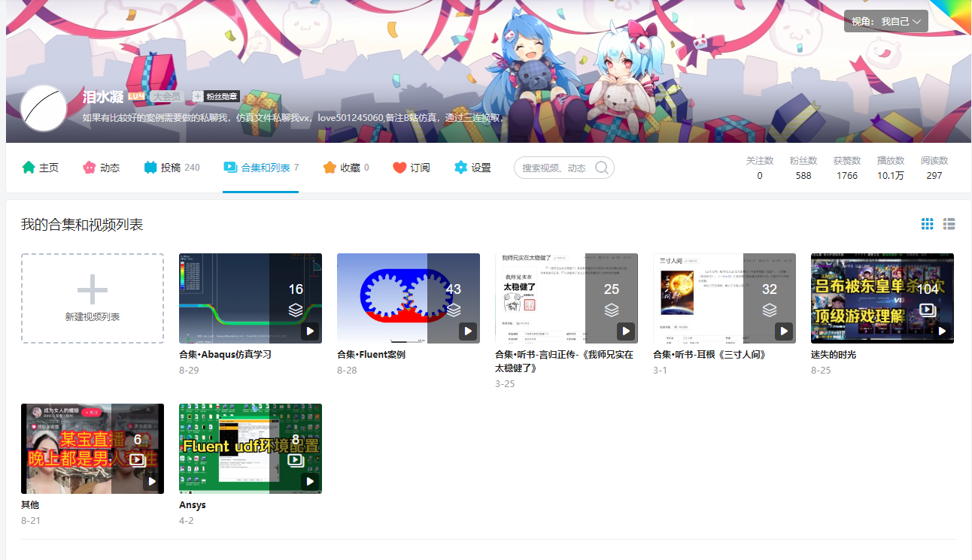Viewport: 972px width, 560px height.
Task: Open the 设置 settings tab
Action: (472, 168)
